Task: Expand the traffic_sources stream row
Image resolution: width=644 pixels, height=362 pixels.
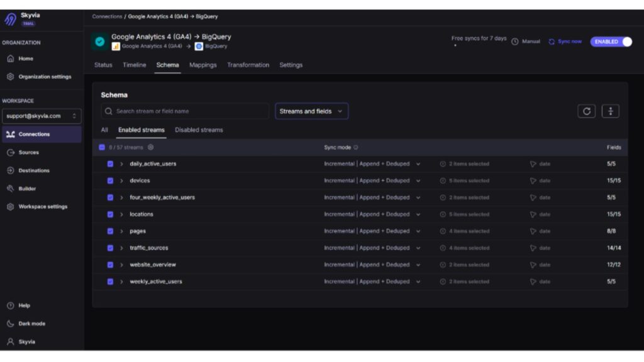Action: [121, 248]
